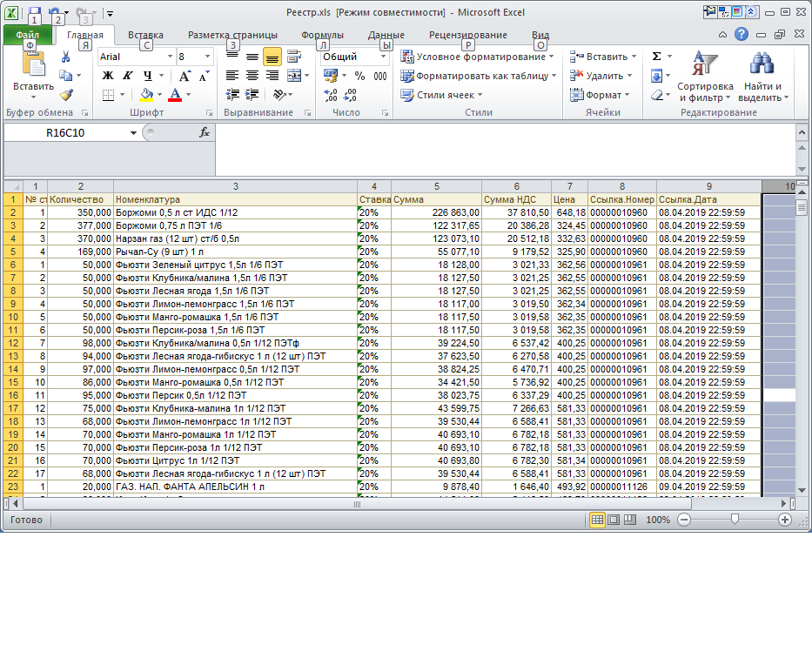Select the Номенклатура header cell
The image size is (812, 658).
pyautogui.click(x=235, y=199)
